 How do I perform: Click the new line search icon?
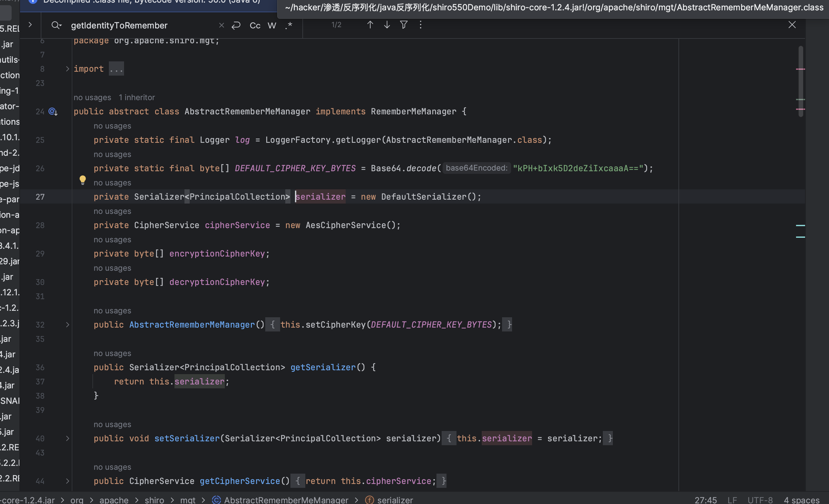pos(236,25)
